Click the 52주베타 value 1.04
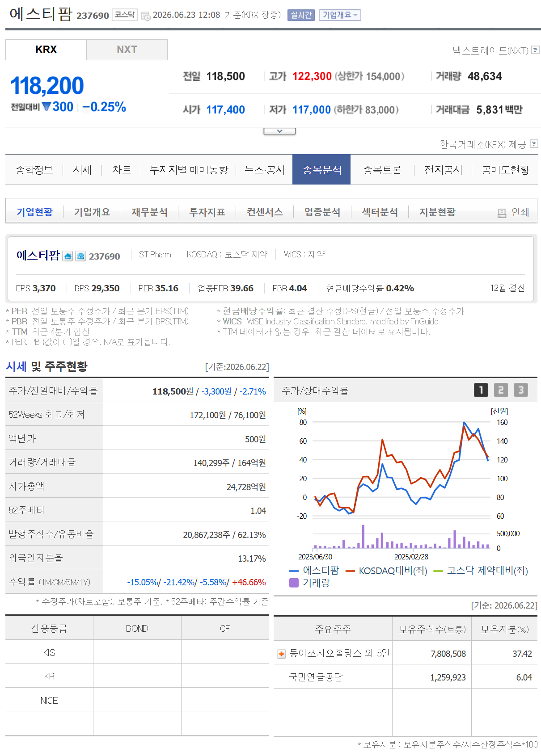The height and width of the screenshot is (756, 541). click(258, 511)
